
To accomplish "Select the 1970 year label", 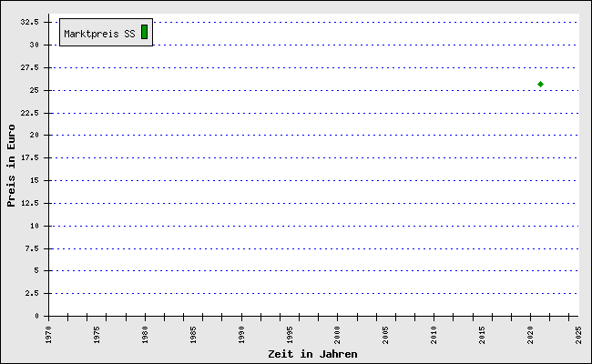I will click(49, 333).
